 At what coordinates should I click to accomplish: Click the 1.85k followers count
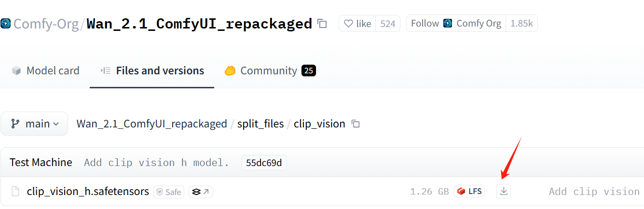[521, 23]
